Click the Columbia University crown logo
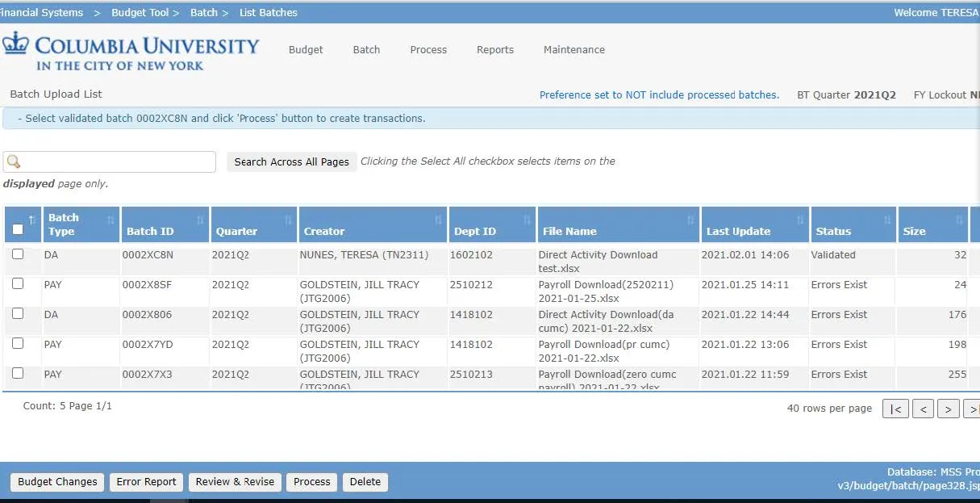The image size is (980, 503). click(15, 44)
